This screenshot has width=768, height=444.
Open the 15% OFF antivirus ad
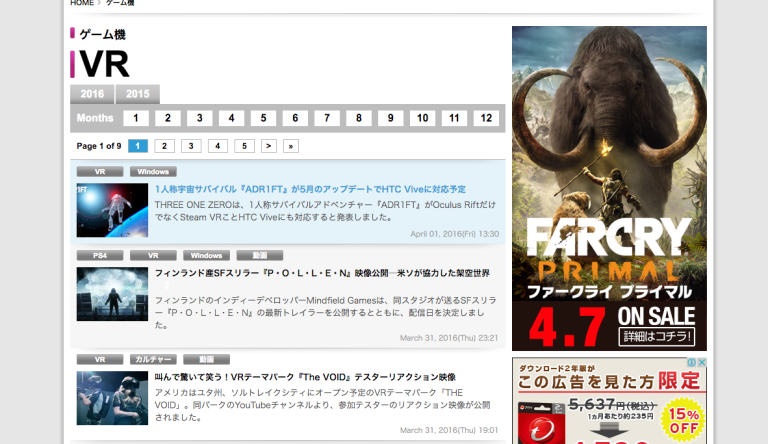tap(609, 401)
